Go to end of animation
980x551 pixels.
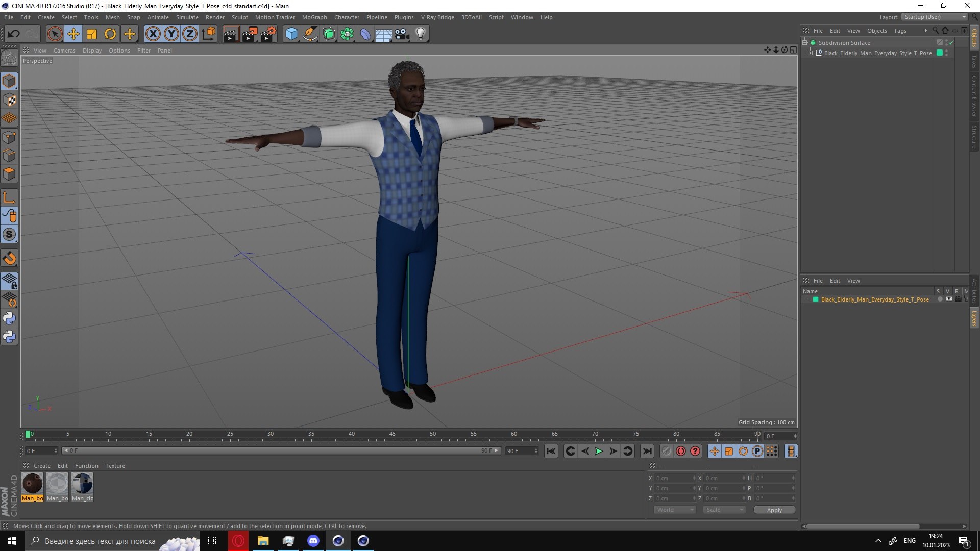[647, 451]
